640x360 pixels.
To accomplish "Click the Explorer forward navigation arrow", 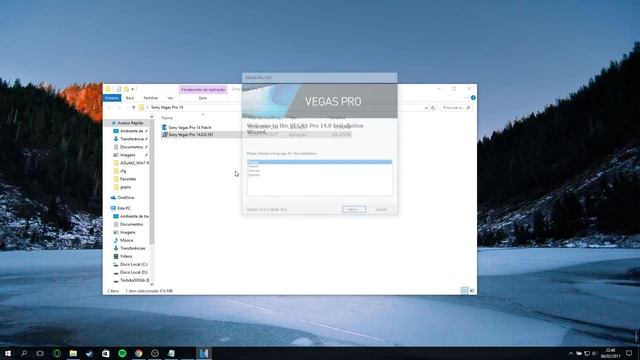I will [119, 108].
